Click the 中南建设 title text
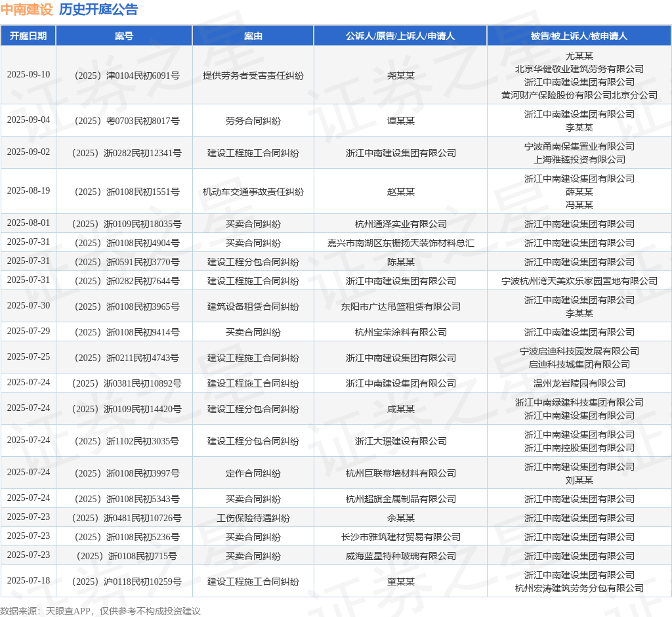The image size is (672, 617). [x=26, y=9]
